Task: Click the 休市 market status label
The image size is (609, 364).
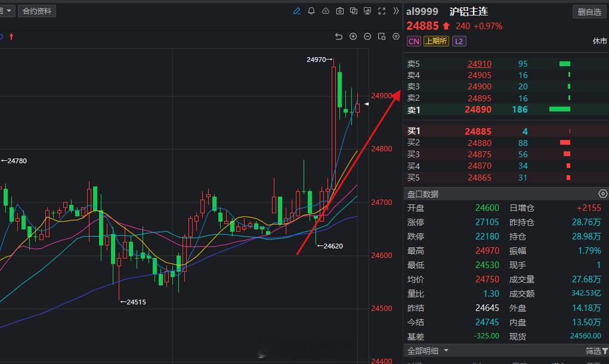Action: pyautogui.click(x=599, y=41)
